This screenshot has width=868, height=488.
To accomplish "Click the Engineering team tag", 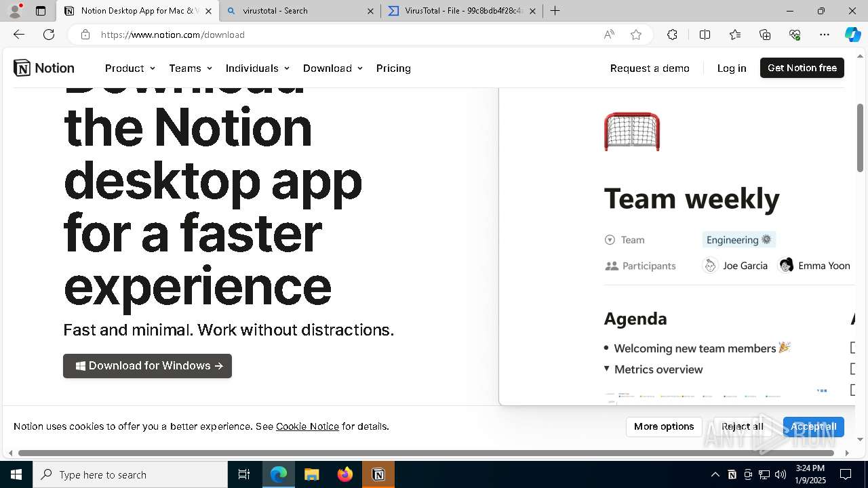I will pos(738,239).
